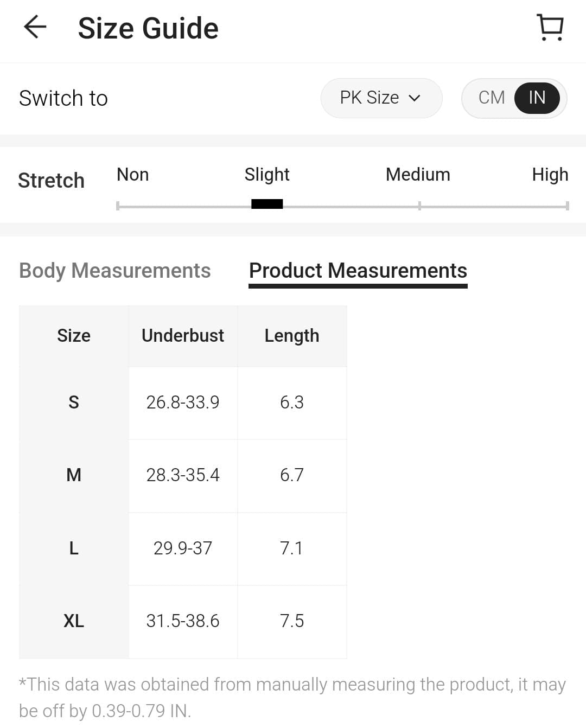Select the XL size row
The image size is (586, 728).
[x=74, y=621]
